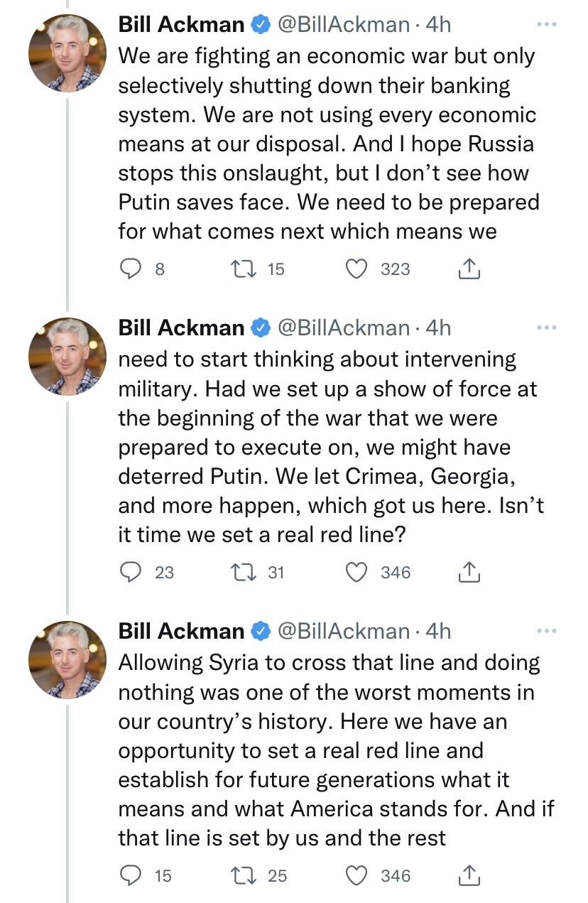Retweet the tweet with 31 retweets
Image resolution: width=588 pixels, height=903 pixels.
(241, 572)
